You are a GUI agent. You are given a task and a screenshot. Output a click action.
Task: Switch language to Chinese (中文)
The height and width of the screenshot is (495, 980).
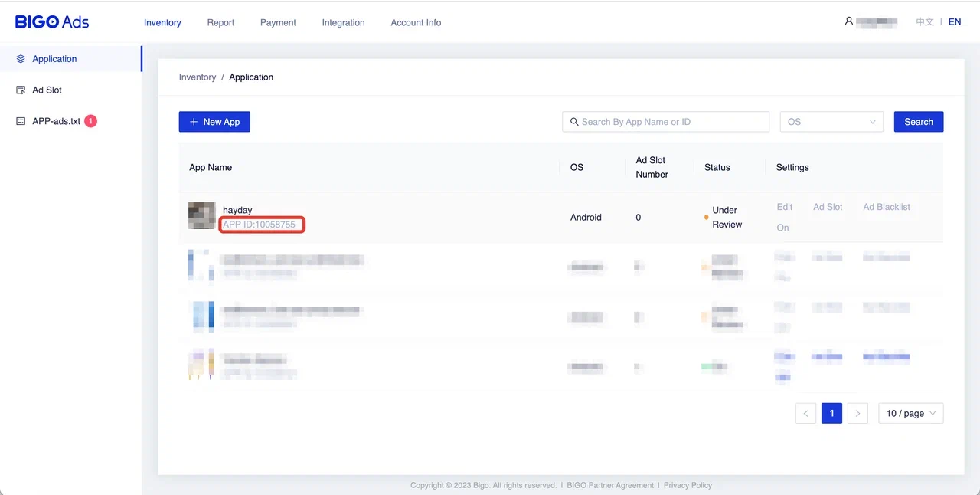click(x=925, y=22)
